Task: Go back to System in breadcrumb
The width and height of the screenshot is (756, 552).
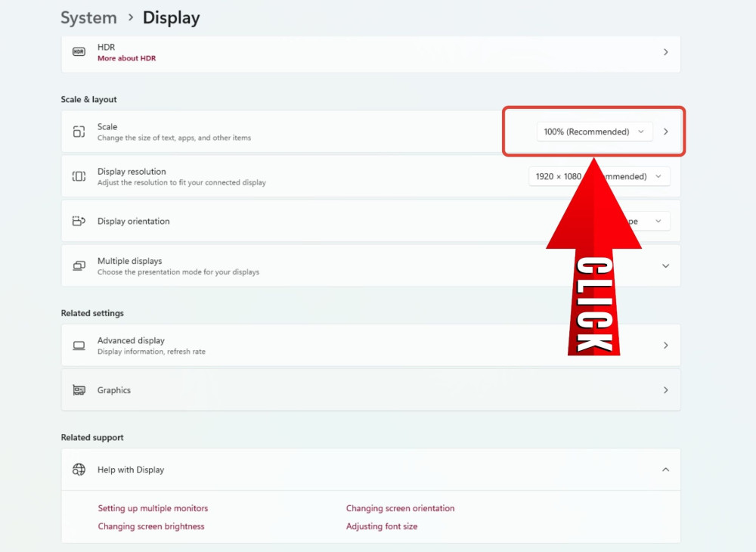Action: click(88, 17)
